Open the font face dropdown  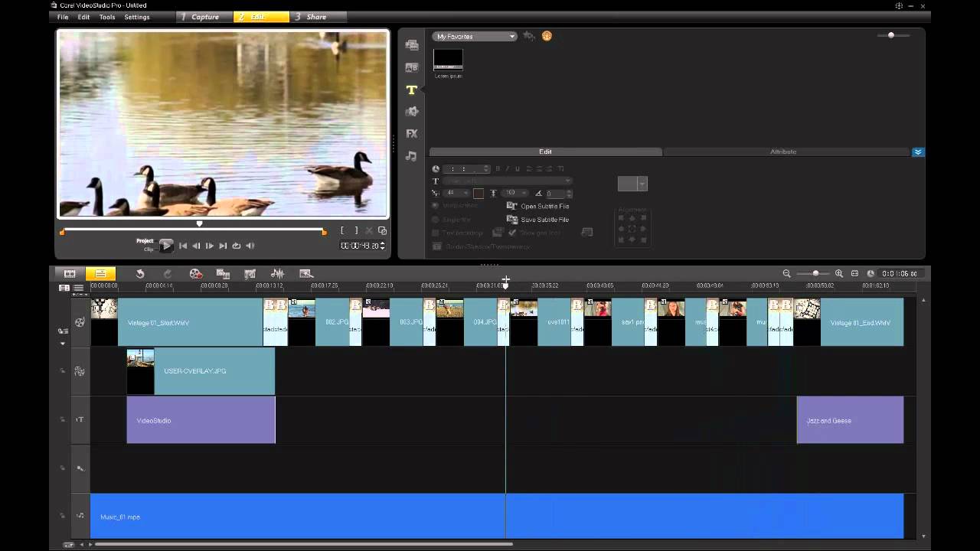click(507, 181)
